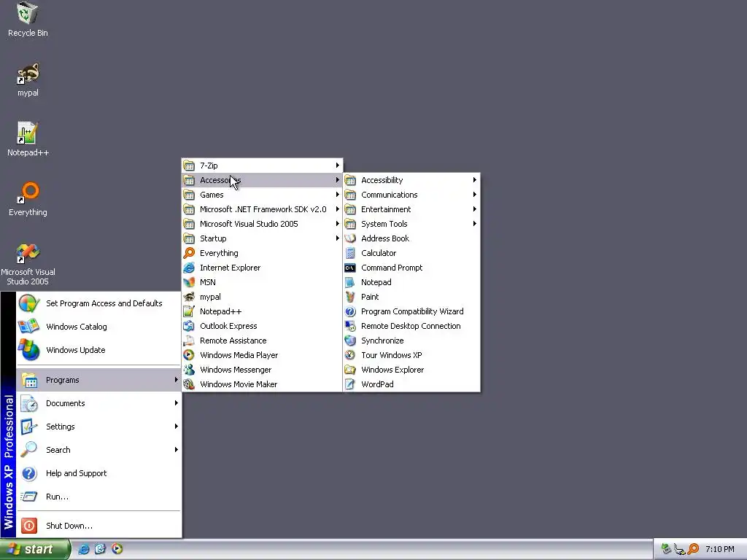Expand Settings in the Start menu
The height and width of the screenshot is (560, 747).
point(98,427)
